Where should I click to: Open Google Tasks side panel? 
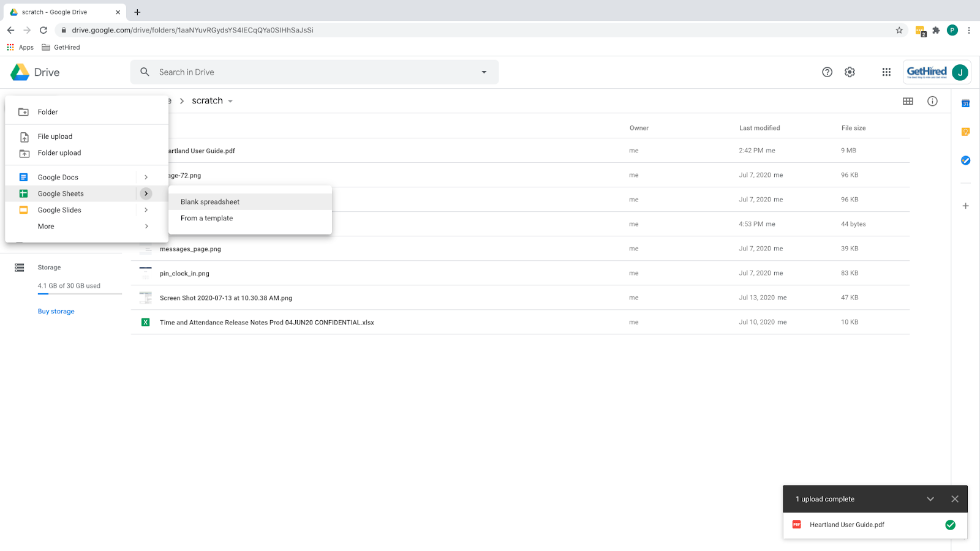click(965, 160)
